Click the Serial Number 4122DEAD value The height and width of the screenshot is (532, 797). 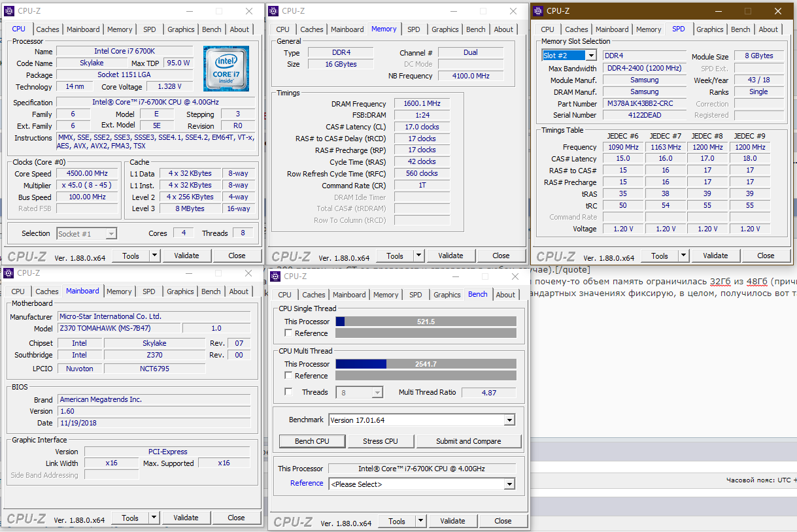pyautogui.click(x=645, y=115)
